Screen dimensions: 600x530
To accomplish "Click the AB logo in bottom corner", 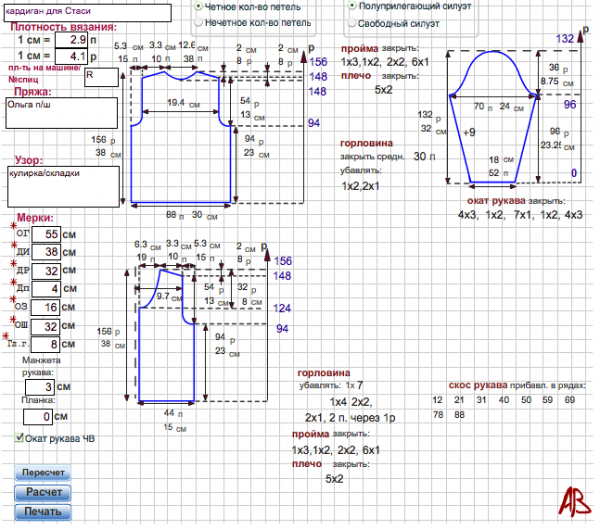I will 573,503.
